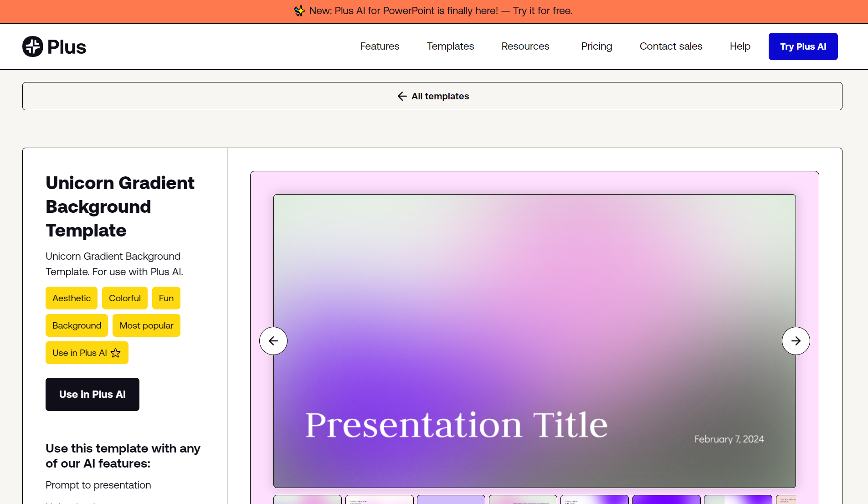
Task: Click the blue Try Plus AI button
Action: point(803,46)
